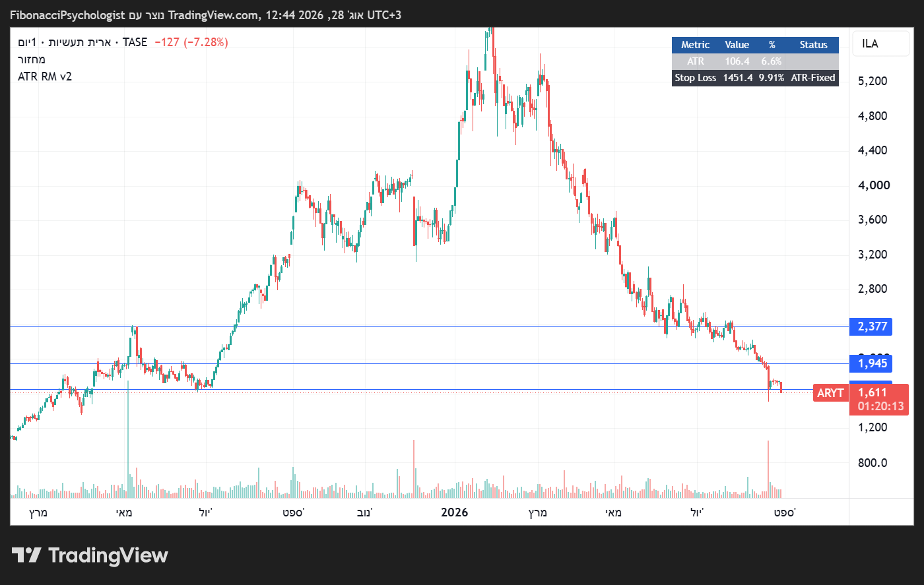Viewport: 924px width, 585px height.
Task: Click the 3,600 price axis label
Action: click(x=873, y=220)
